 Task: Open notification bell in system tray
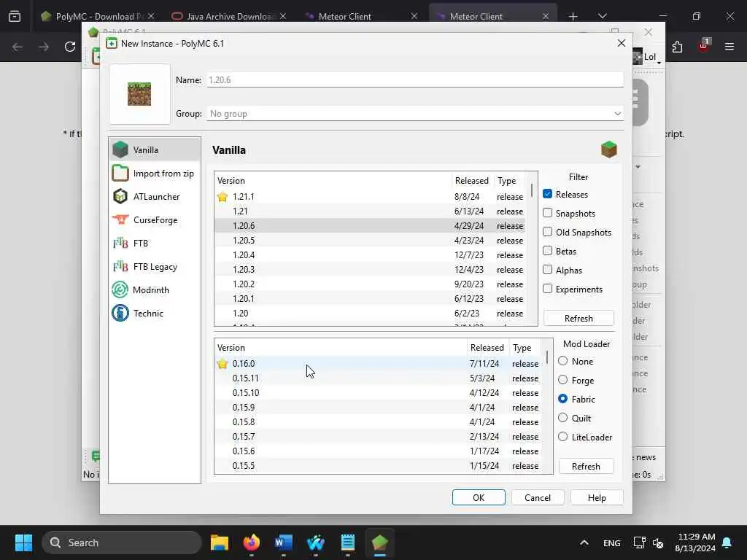727,542
